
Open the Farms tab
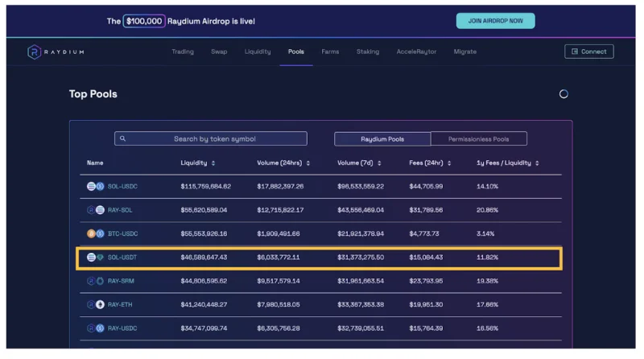(330, 52)
